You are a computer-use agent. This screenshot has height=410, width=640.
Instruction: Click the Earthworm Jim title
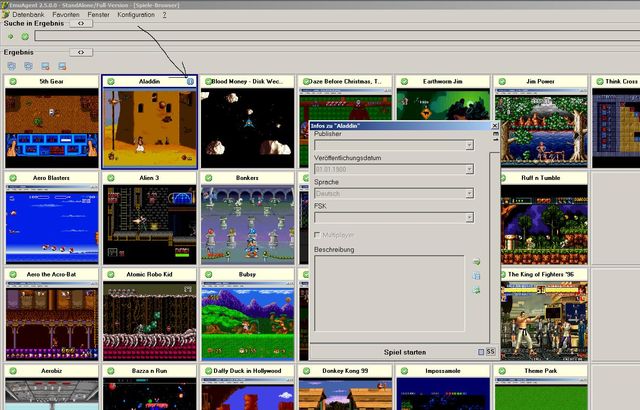(x=443, y=82)
